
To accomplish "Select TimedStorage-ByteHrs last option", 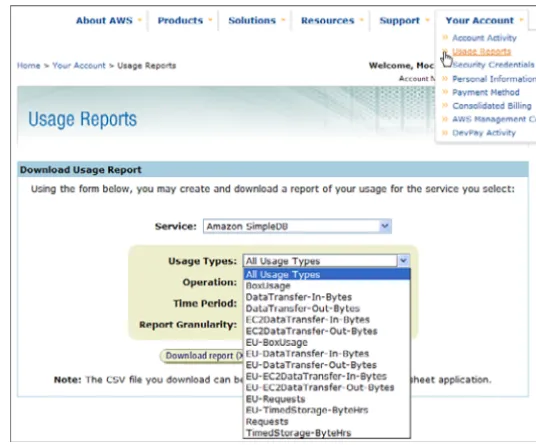I will (327, 433).
